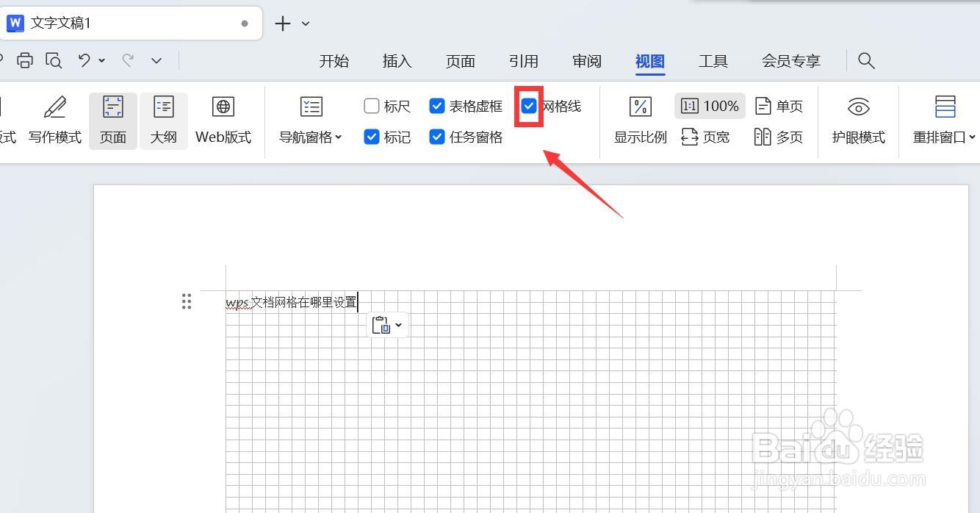Image resolution: width=980 pixels, height=513 pixels.
Task: Switch to 大纲 outline view
Action: pos(164,121)
